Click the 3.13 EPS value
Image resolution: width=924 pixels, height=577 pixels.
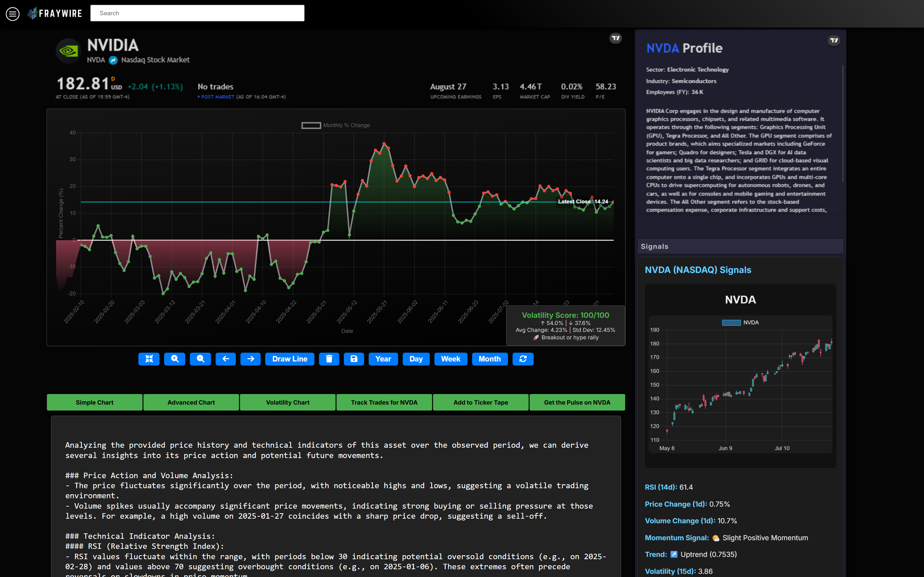point(500,86)
